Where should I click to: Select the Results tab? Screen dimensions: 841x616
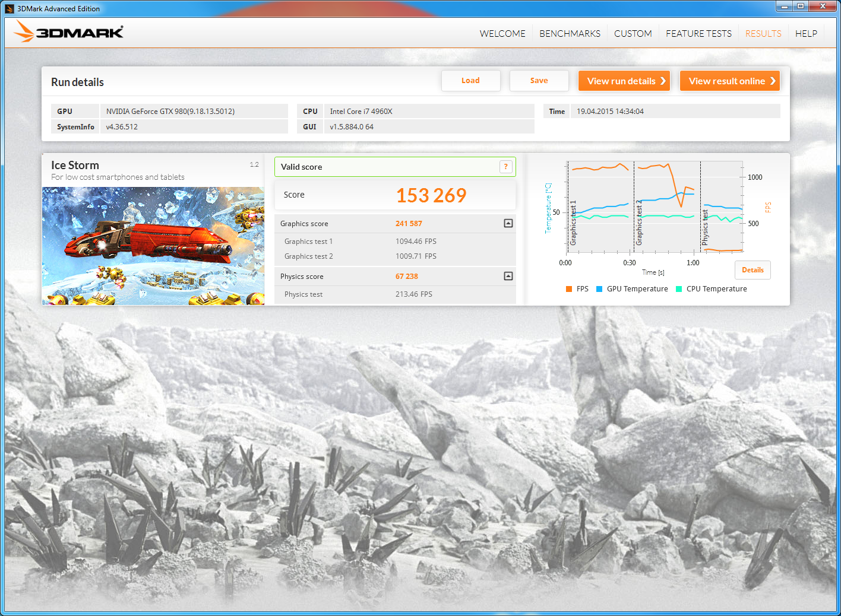763,34
